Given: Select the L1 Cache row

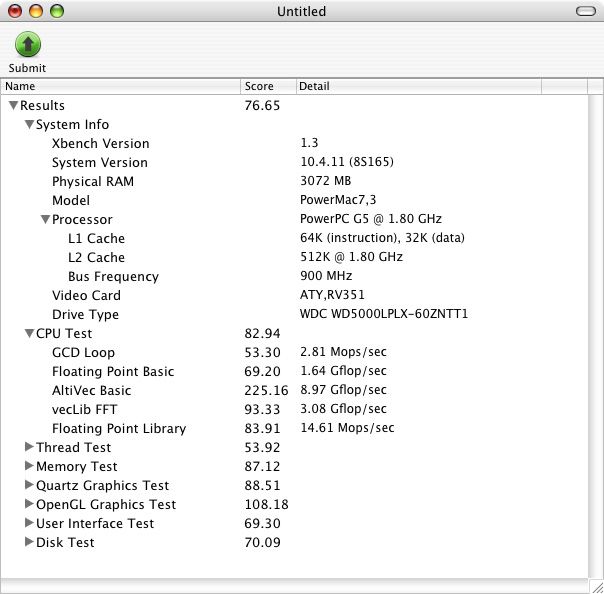Looking at the screenshot, I should 295,238.
